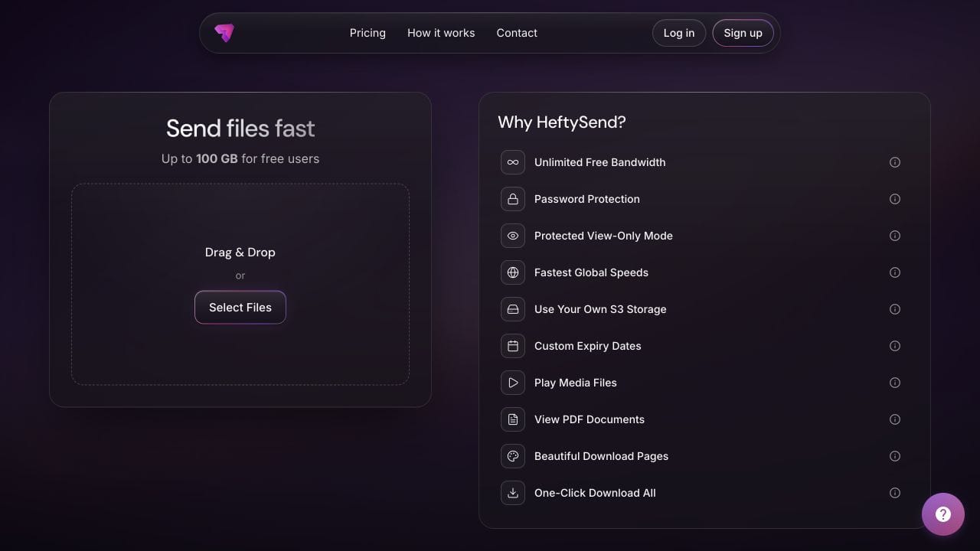Go to How it works
980x551 pixels.
tap(441, 33)
